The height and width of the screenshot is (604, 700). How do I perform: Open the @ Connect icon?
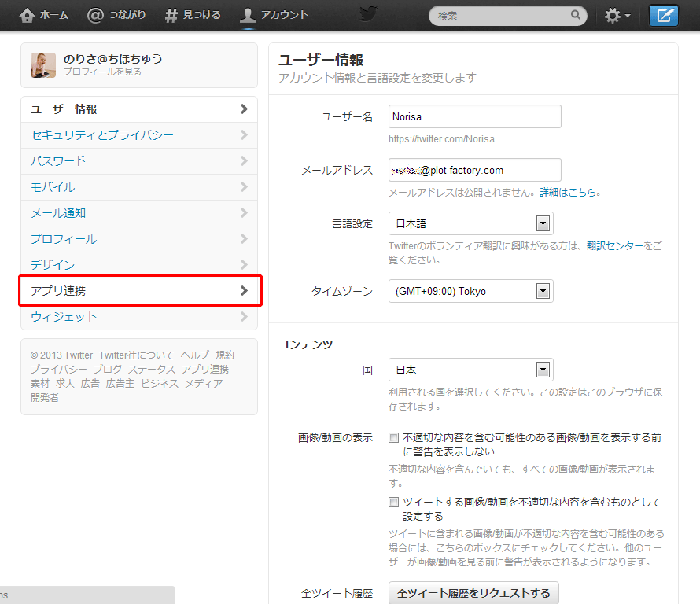point(95,15)
